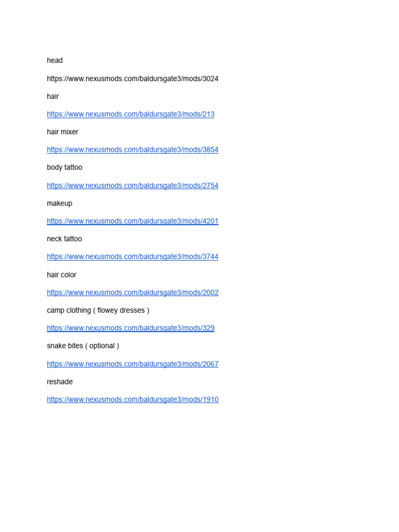Open the makeup mod link ending 4201

click(x=132, y=221)
